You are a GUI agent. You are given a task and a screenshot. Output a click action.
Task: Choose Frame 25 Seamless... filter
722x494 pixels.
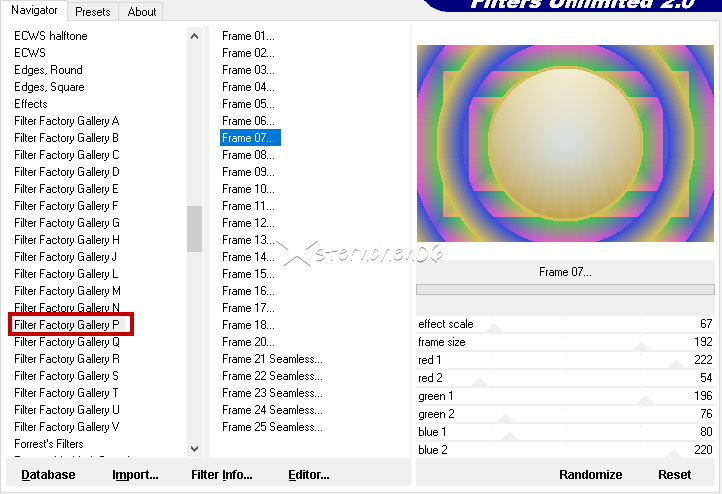click(272, 427)
